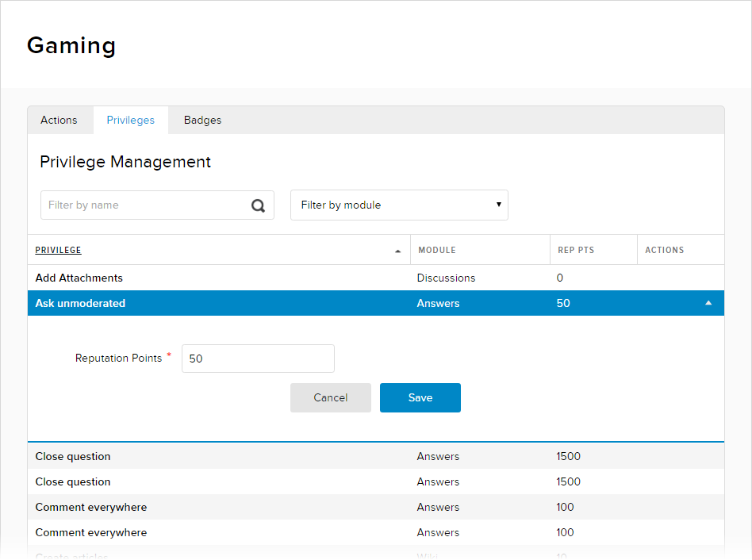
Task: Select the Privileges tab
Action: [x=131, y=121]
